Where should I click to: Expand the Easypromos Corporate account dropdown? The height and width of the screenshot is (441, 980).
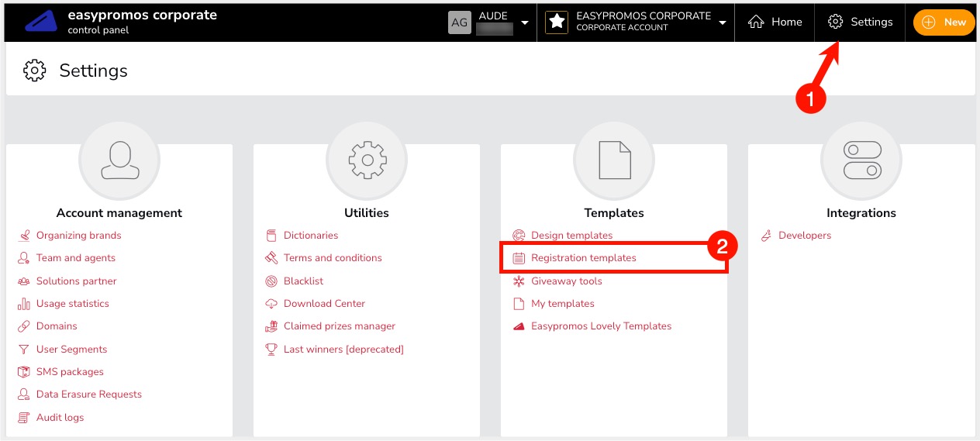click(x=723, y=22)
